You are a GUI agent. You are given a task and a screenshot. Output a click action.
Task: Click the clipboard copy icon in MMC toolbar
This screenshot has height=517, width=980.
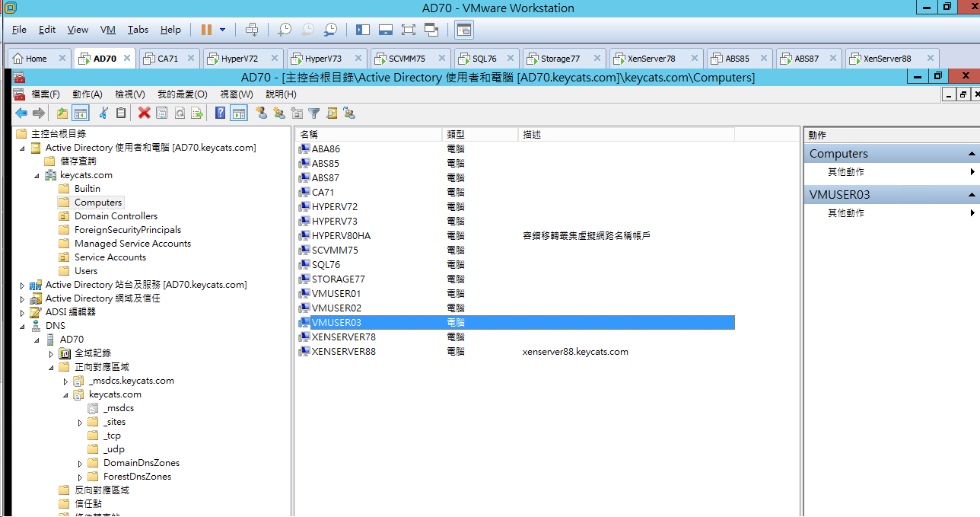(121, 113)
